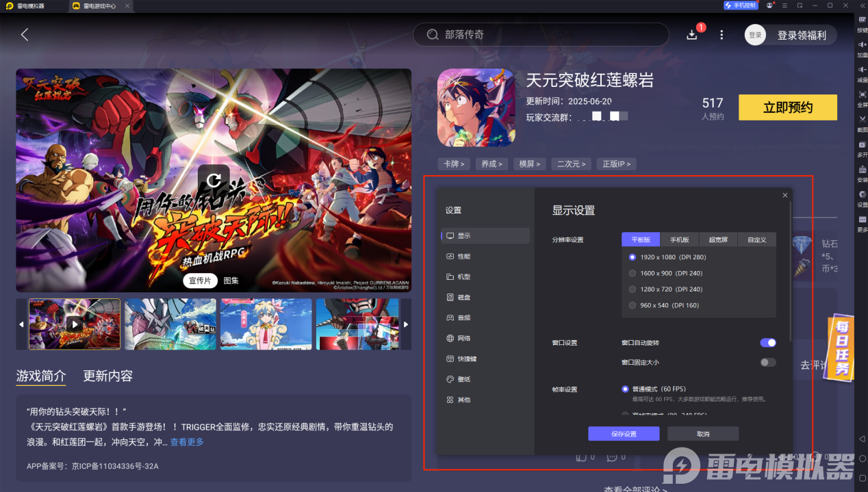868x492 pixels.
Task: Switch media view to 图集
Action: (231, 281)
